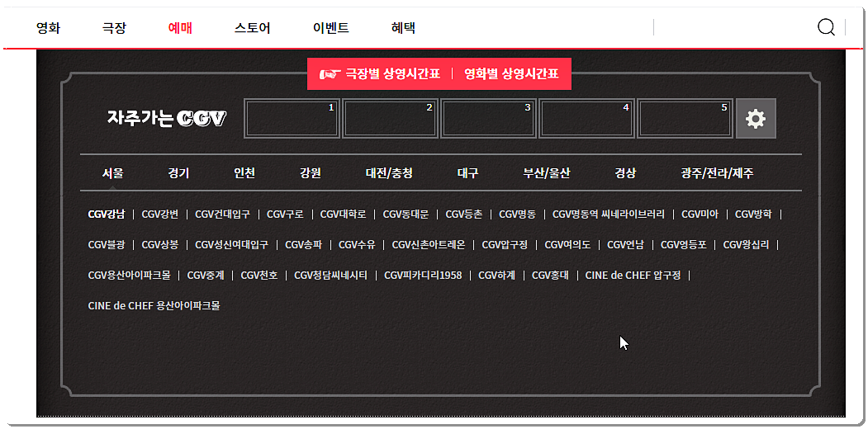Choose the CGV왕십리 theater
This screenshot has height=429, width=868.
click(747, 244)
